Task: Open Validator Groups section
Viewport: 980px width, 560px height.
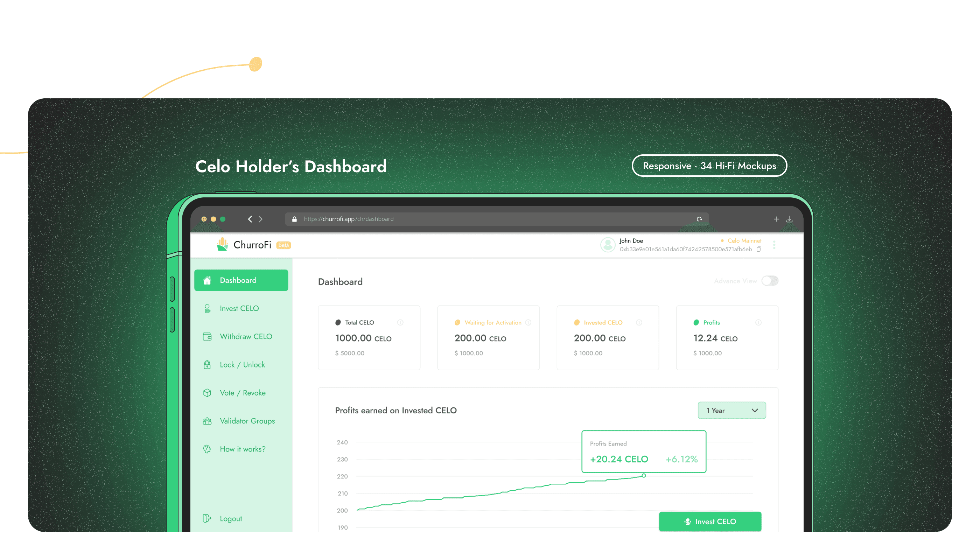Action: pos(247,421)
